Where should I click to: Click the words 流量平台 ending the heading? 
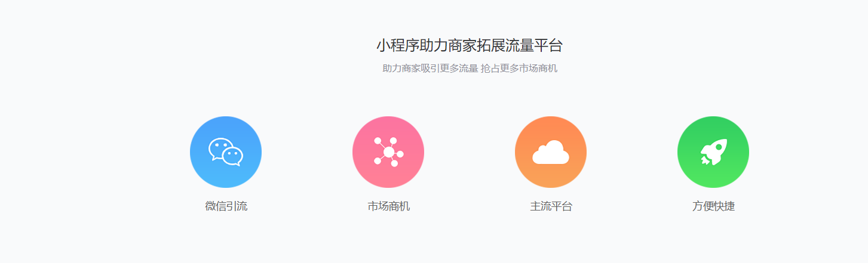(x=534, y=45)
